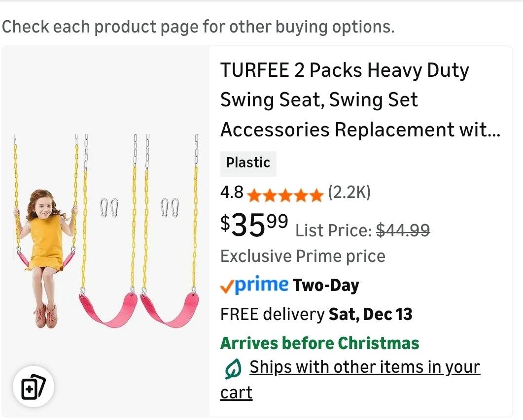Click the "Two-Day" shipping label
Screen dimensions: 523x420
coord(326,285)
